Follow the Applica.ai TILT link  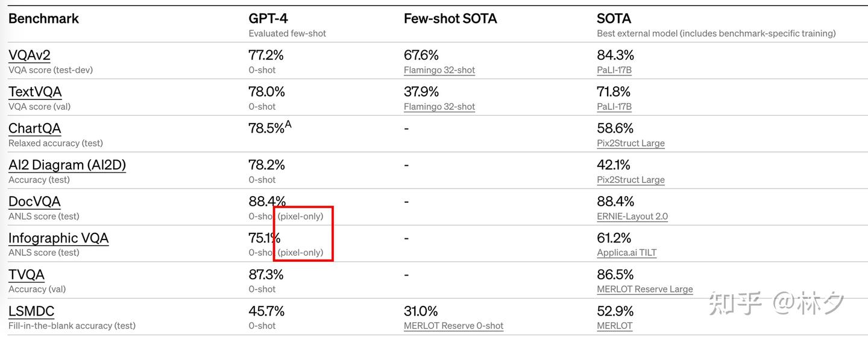pos(626,253)
